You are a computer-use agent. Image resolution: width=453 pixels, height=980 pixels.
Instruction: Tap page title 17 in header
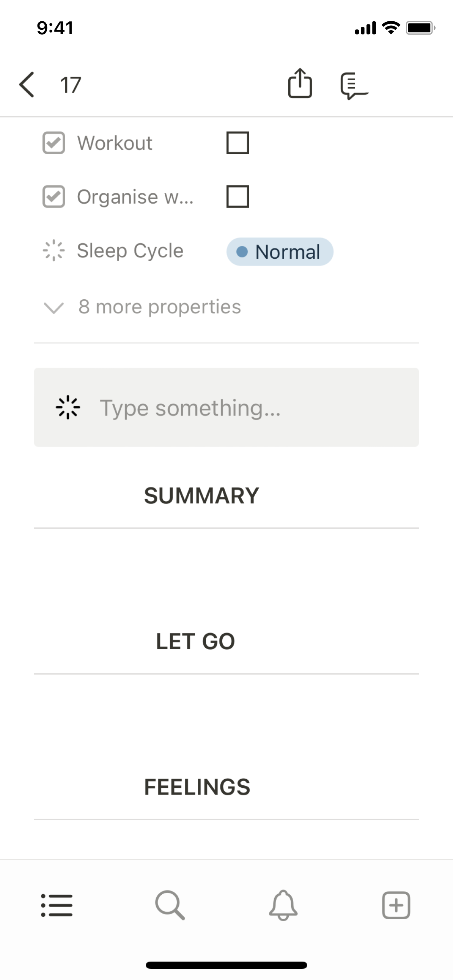[70, 85]
